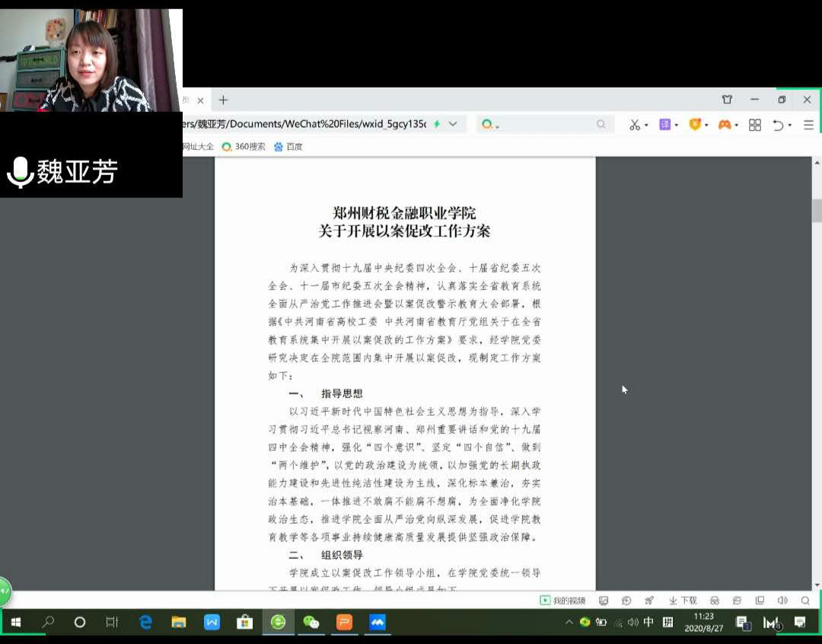The image size is (822, 644).
Task: Open the Windows Start menu
Action: (x=16, y=623)
